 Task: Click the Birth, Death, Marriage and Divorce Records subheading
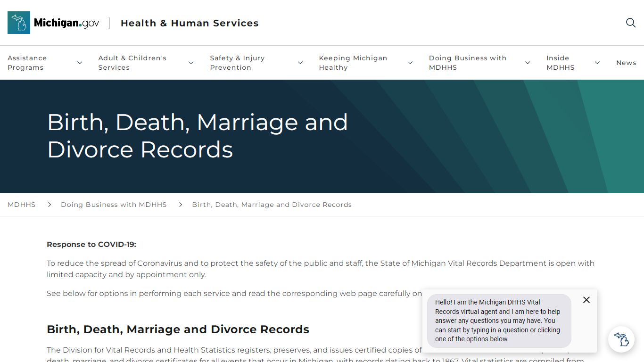click(x=178, y=329)
